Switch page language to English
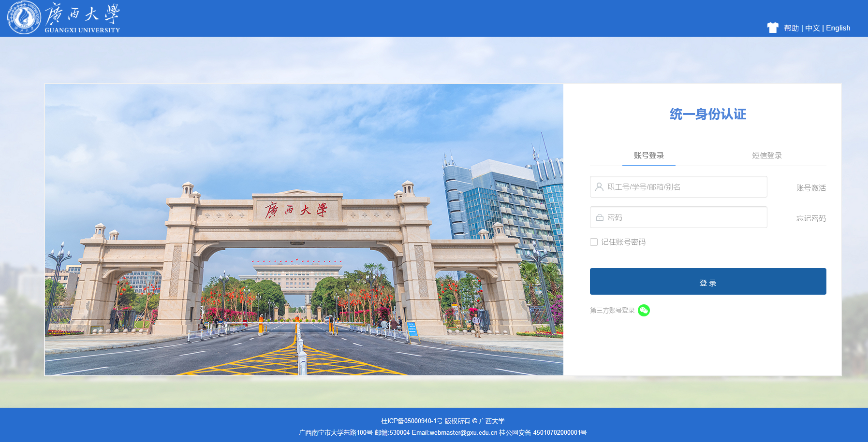The height and width of the screenshot is (442, 868). click(838, 28)
